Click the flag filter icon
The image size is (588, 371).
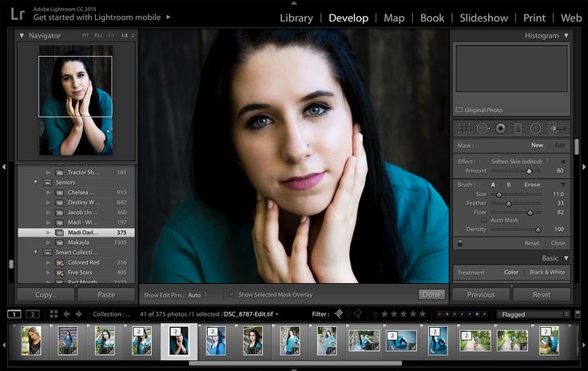coord(339,314)
